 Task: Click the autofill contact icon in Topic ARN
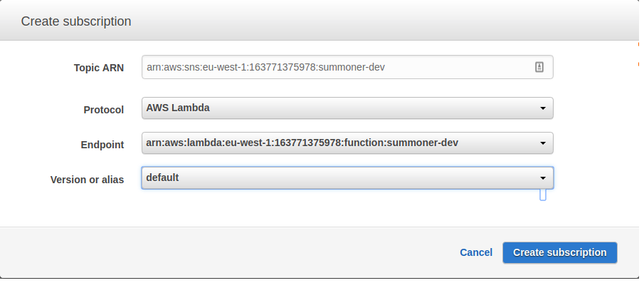[539, 67]
